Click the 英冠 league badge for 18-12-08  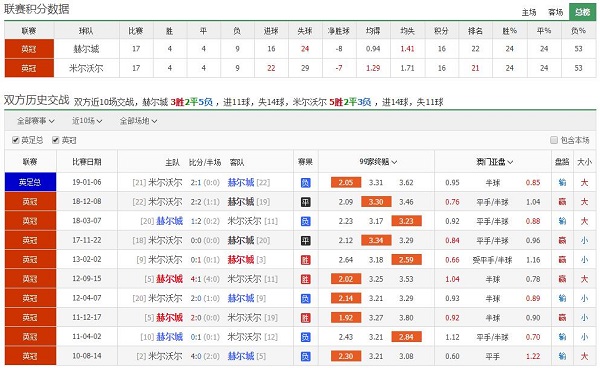tap(30, 202)
